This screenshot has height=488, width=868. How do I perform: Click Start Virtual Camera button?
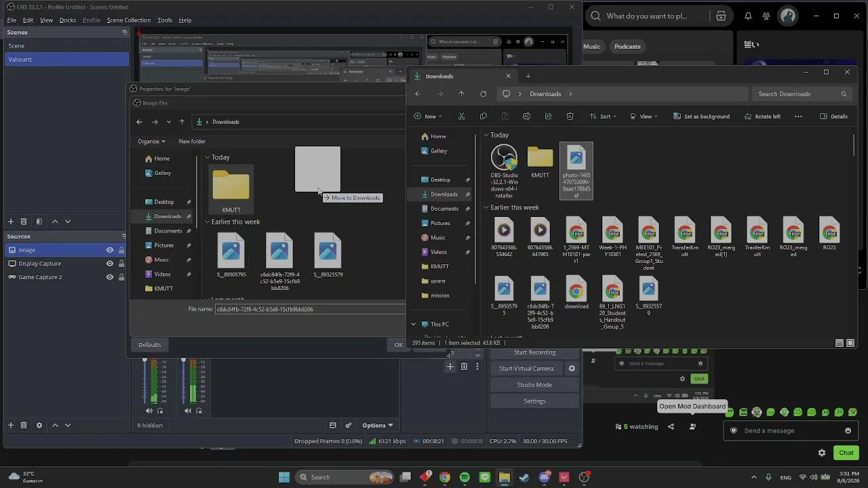(526, 369)
